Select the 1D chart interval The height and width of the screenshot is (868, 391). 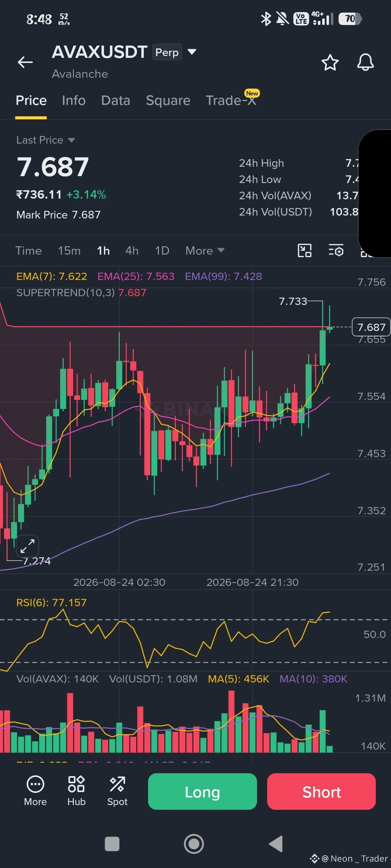tap(162, 251)
